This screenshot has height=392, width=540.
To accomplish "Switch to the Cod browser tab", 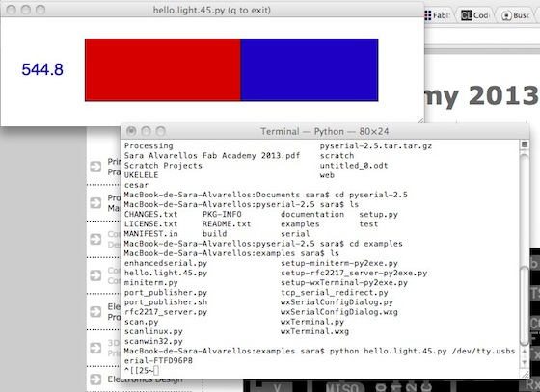I will click(x=475, y=15).
